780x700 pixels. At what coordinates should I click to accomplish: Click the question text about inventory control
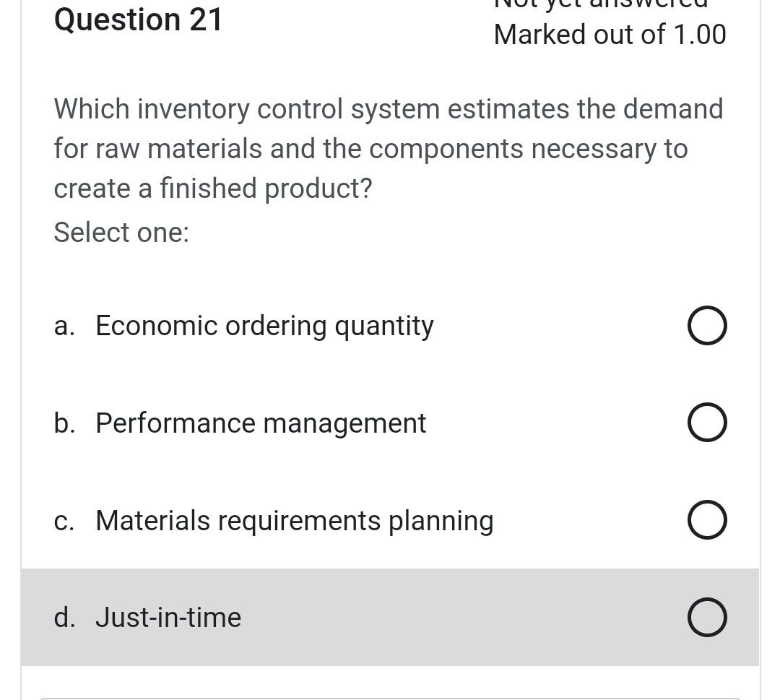(389, 148)
